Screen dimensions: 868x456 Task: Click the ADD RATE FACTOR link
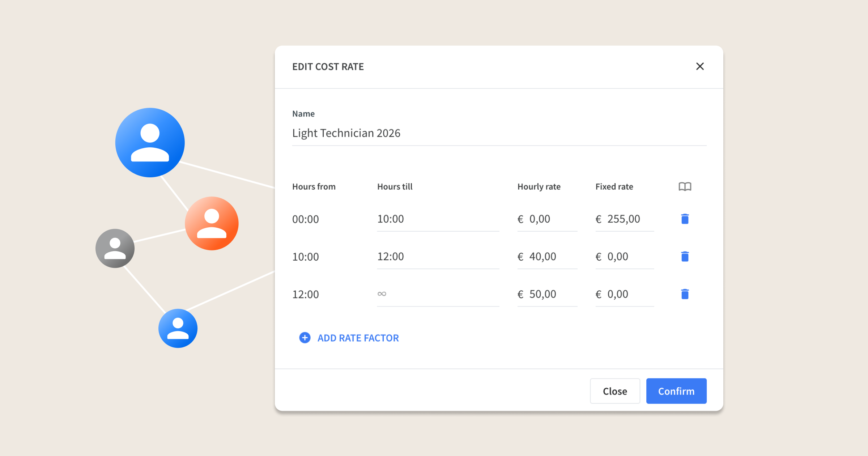pos(358,338)
